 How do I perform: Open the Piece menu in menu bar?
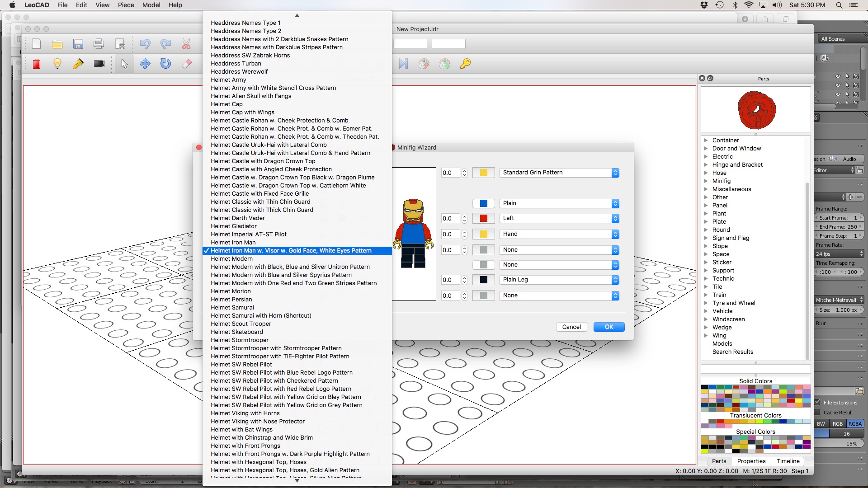[x=125, y=5]
